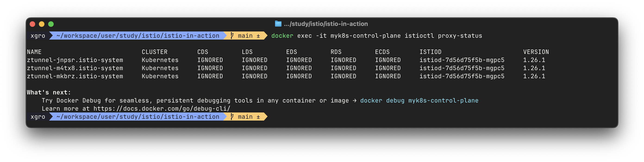
Task: Click 'proxy-status' in the typed command
Action: [x=460, y=36]
